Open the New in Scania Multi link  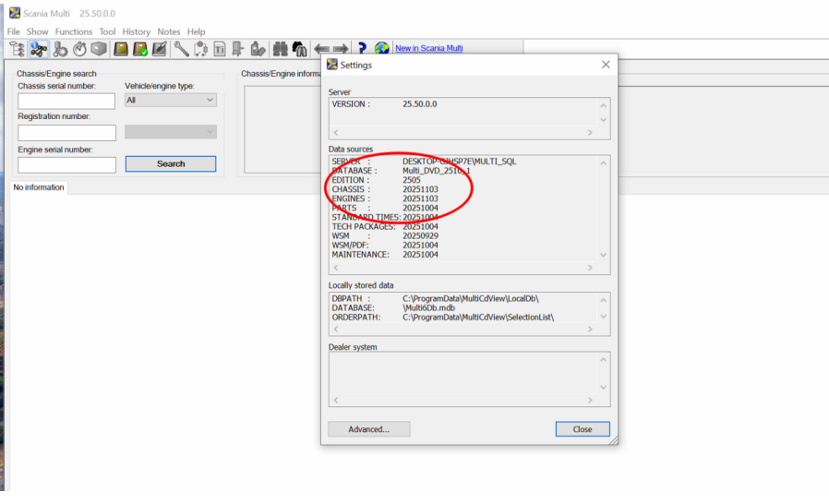[428, 48]
